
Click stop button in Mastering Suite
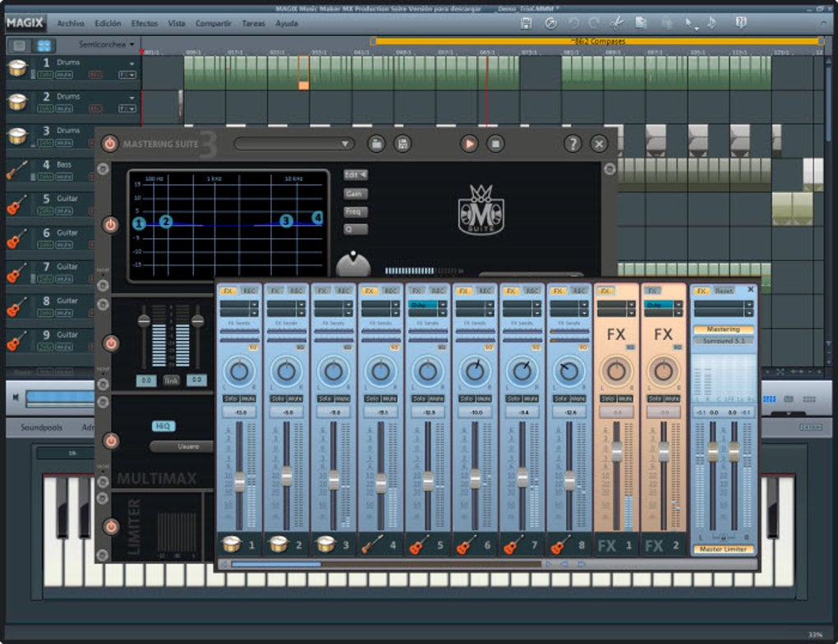click(495, 144)
